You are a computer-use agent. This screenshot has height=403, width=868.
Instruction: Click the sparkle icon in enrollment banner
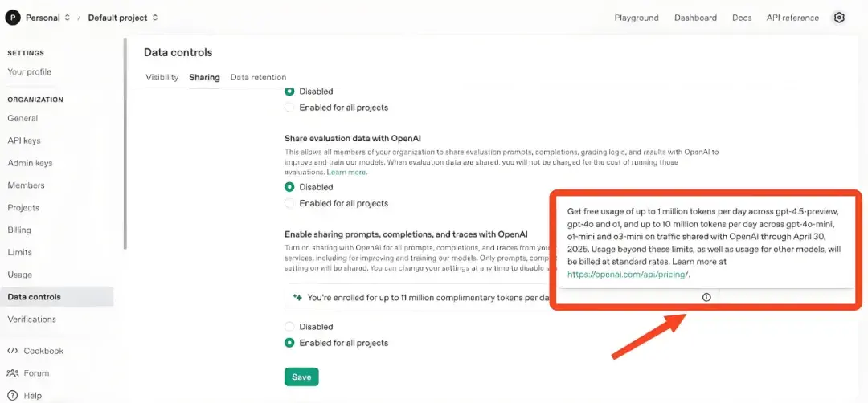298,297
